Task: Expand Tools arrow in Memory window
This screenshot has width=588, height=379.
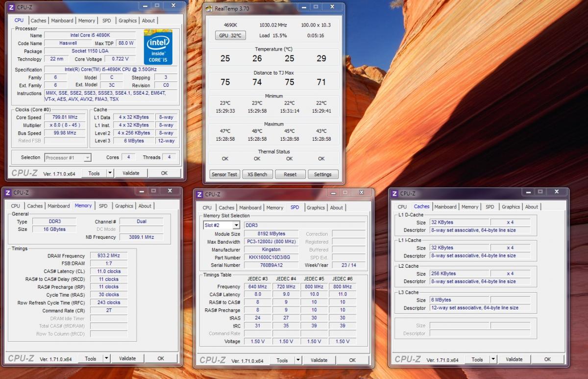Action: click(106, 358)
